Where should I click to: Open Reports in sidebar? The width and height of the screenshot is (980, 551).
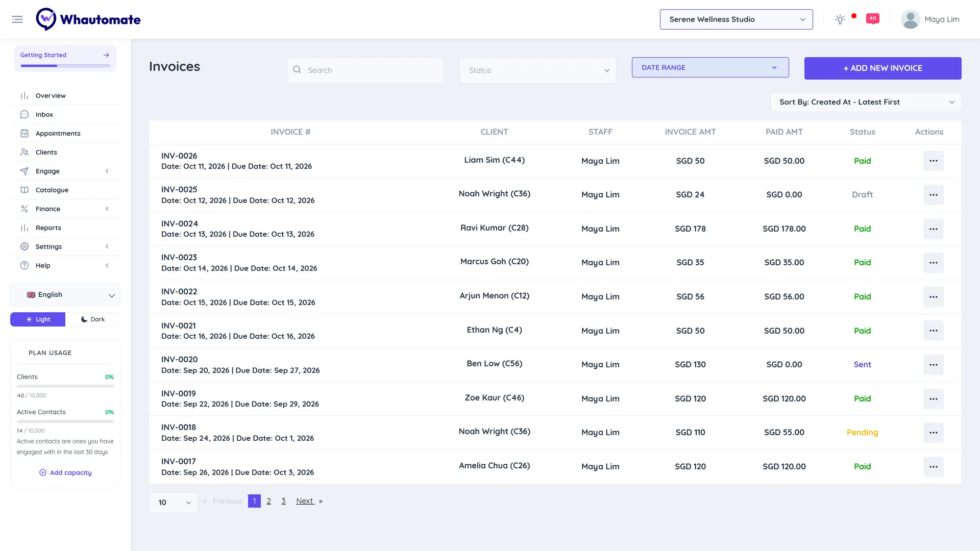65,228
